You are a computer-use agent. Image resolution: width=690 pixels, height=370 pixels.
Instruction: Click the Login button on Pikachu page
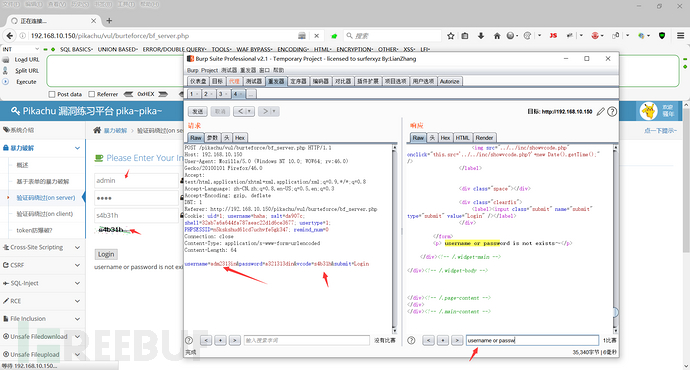tap(106, 254)
